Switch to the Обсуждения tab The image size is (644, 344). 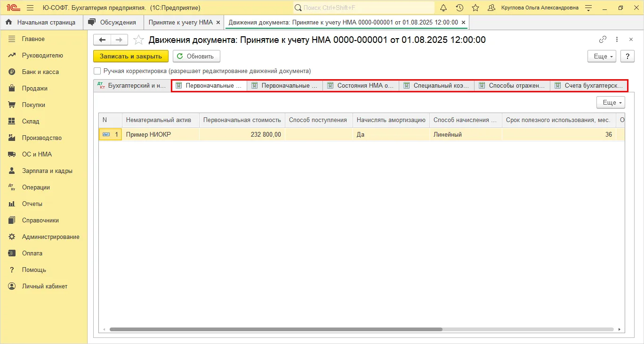[x=113, y=22]
